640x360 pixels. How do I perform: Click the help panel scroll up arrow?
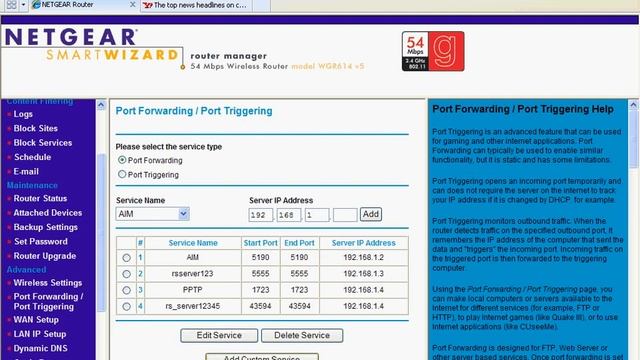point(633,105)
